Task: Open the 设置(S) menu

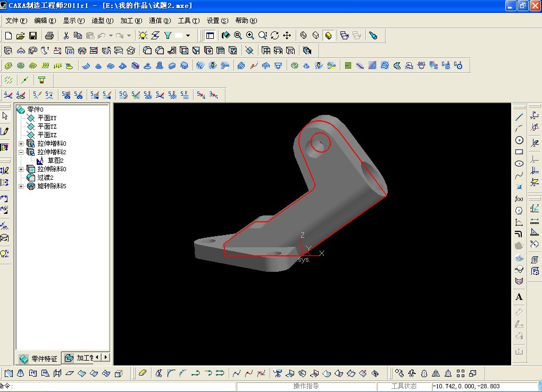Action: coord(218,21)
